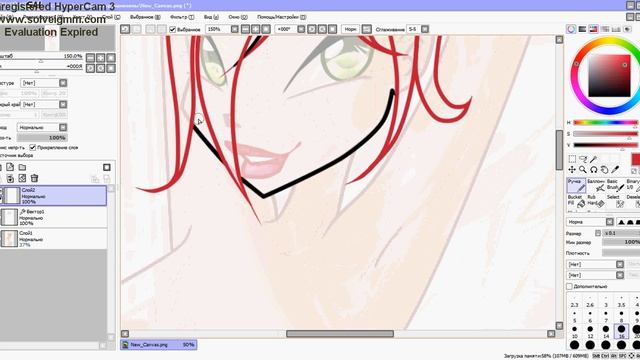The height and width of the screenshot is (360, 640).
Task: Click the undo arrow in the toolbar
Action: 125,29
